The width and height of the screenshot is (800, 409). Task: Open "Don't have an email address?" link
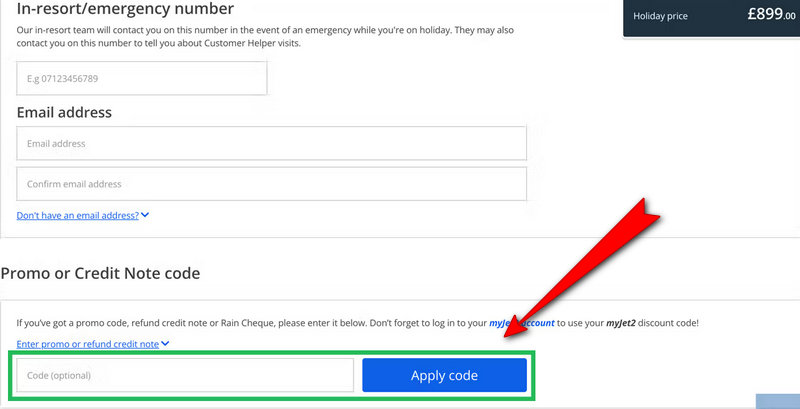(x=77, y=215)
